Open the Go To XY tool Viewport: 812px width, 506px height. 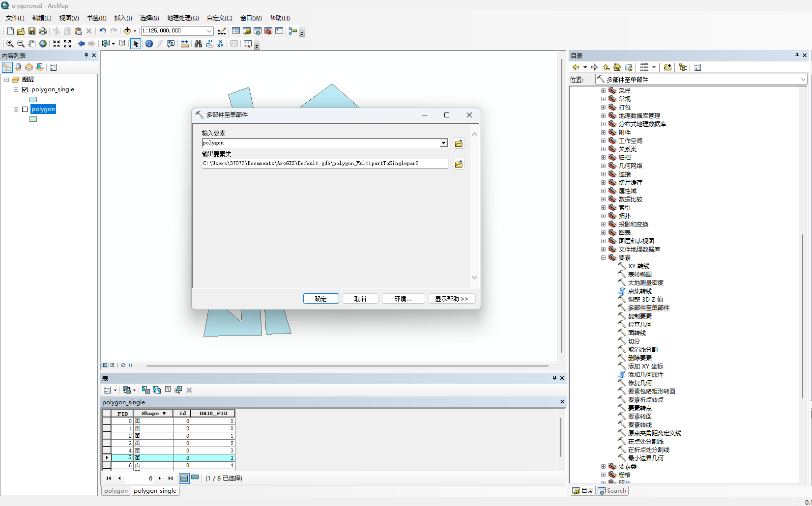tap(220, 44)
